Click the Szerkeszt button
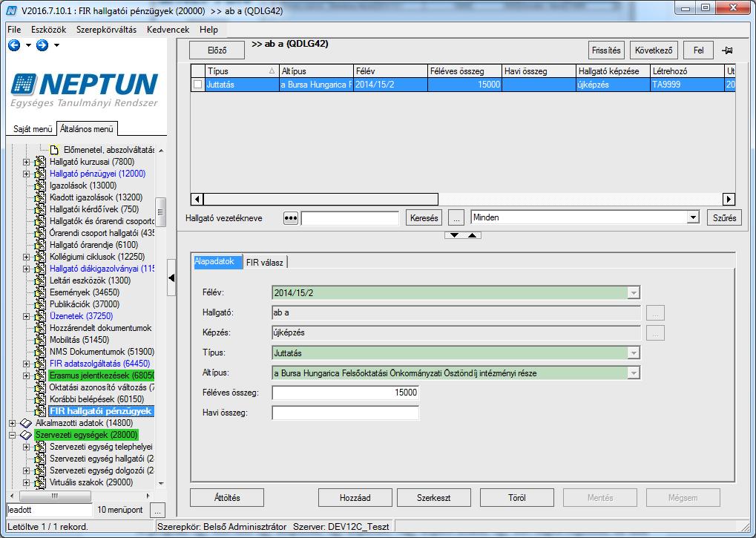This screenshot has width=756, height=538. [433, 497]
